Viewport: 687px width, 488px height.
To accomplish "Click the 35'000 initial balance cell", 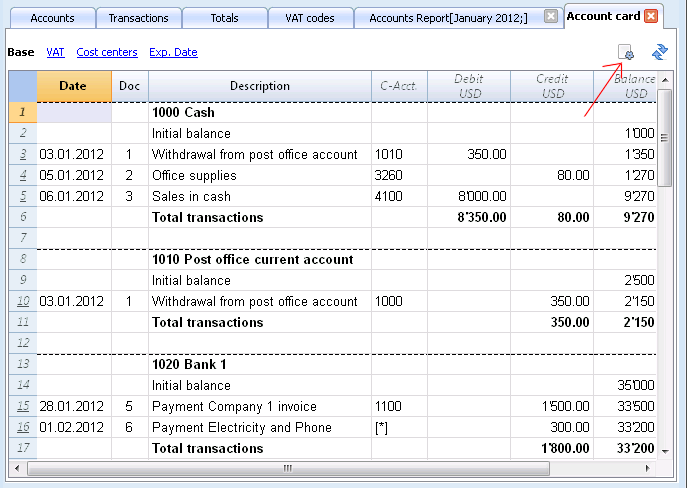I will click(x=625, y=385).
